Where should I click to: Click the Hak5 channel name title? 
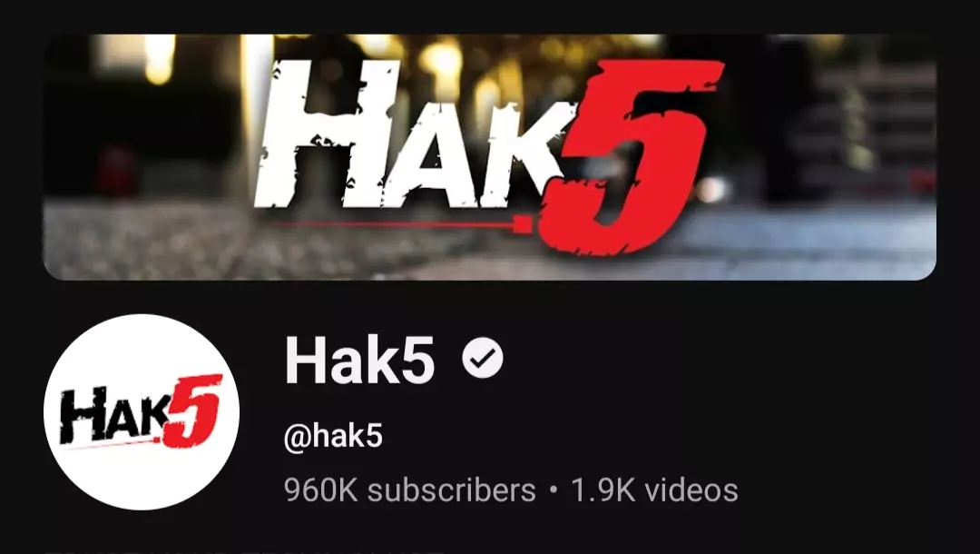pos(359,360)
